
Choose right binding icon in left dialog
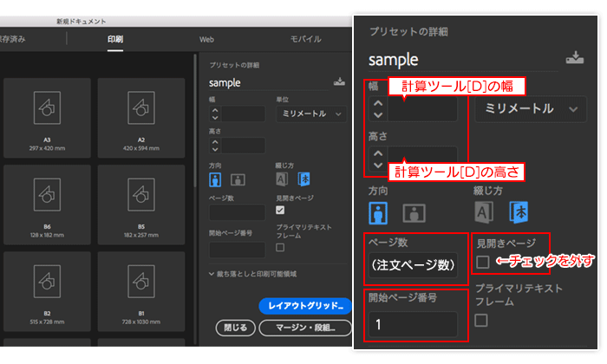(303, 179)
